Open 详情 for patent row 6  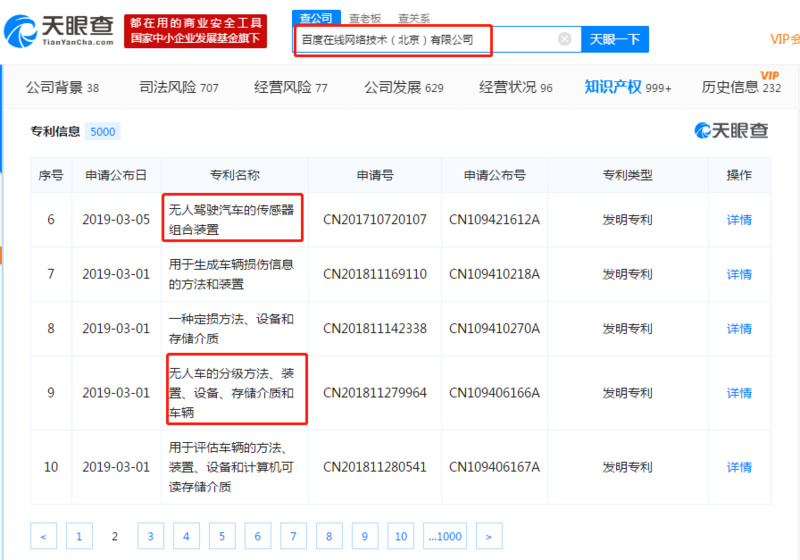pyautogui.click(x=739, y=220)
